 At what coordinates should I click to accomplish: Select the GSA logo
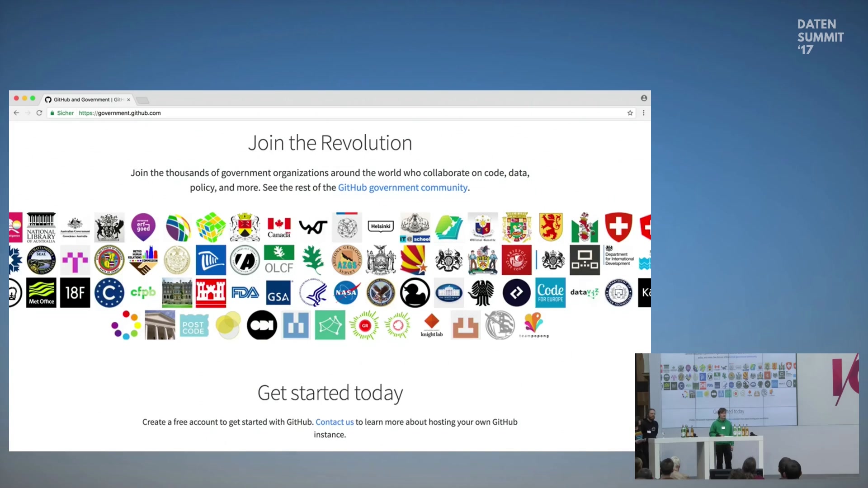point(278,293)
